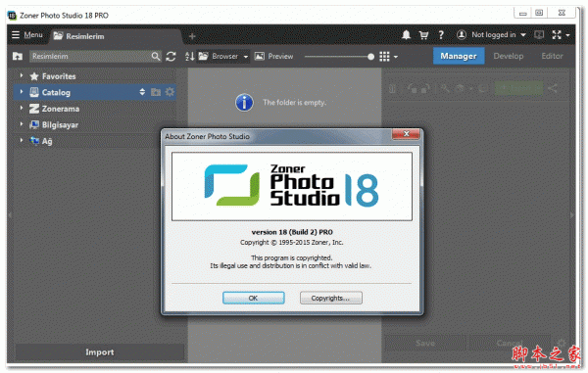The height and width of the screenshot is (373, 588).
Task: Expand the Favorites tree node
Action: (22, 75)
